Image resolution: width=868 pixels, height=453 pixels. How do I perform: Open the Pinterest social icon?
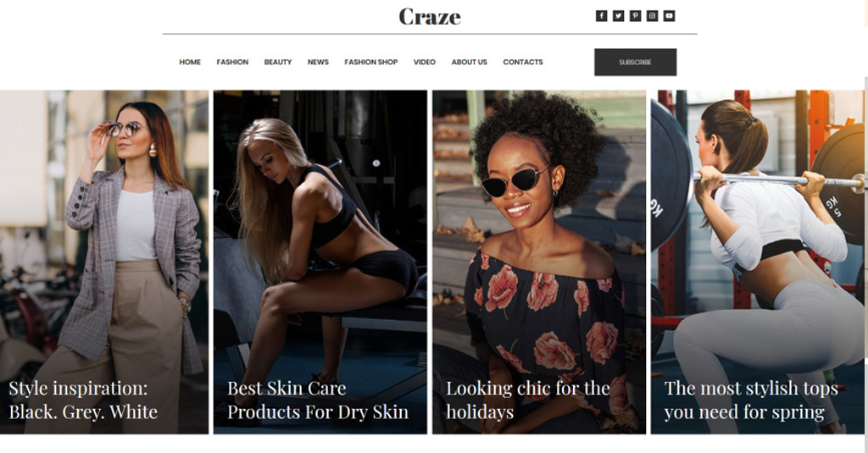click(636, 16)
